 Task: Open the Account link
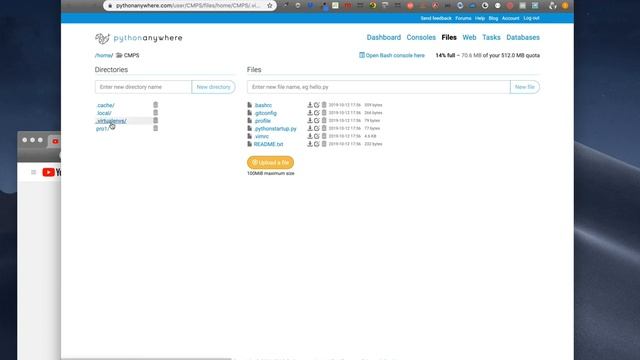(511, 18)
